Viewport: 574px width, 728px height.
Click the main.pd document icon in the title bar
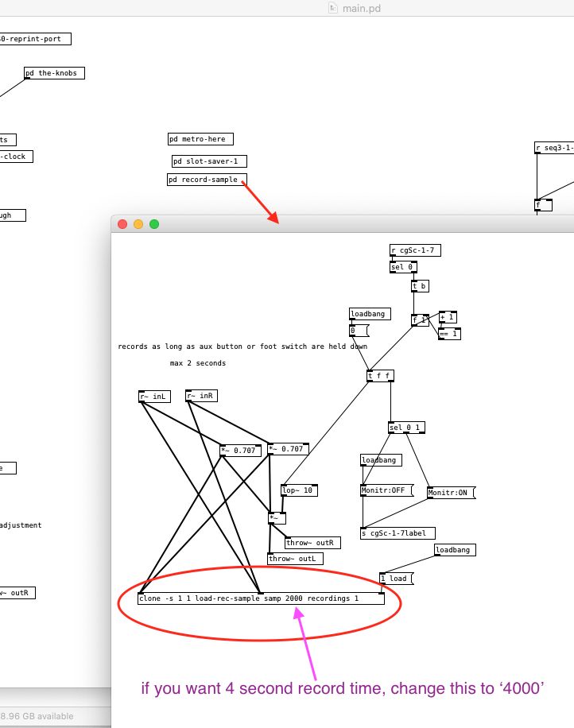pos(332,8)
